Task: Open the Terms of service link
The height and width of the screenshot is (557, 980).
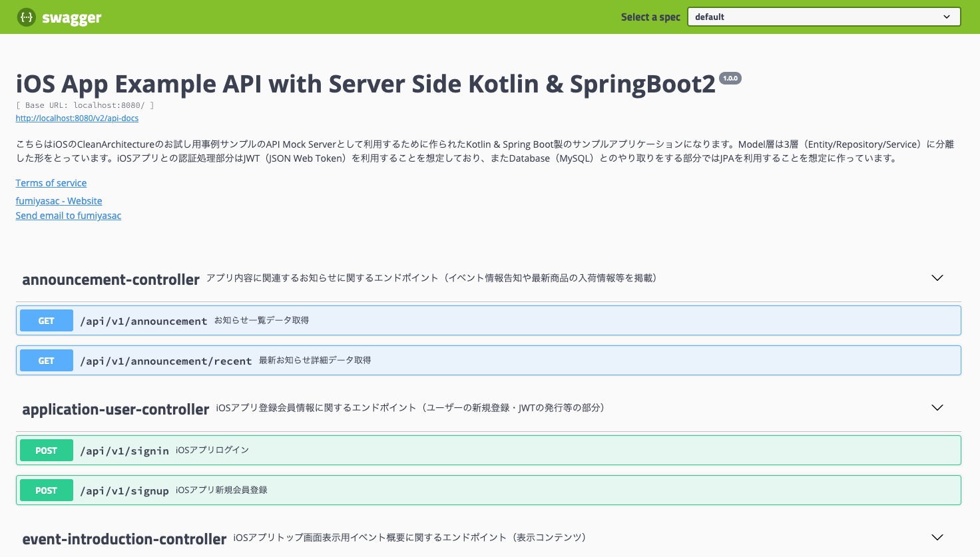Action: pos(51,183)
